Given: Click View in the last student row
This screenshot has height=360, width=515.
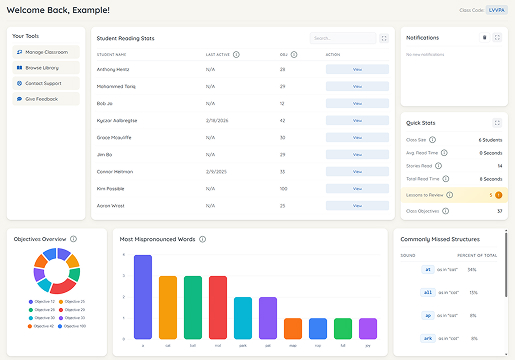Looking at the screenshot, I should click(x=357, y=206).
